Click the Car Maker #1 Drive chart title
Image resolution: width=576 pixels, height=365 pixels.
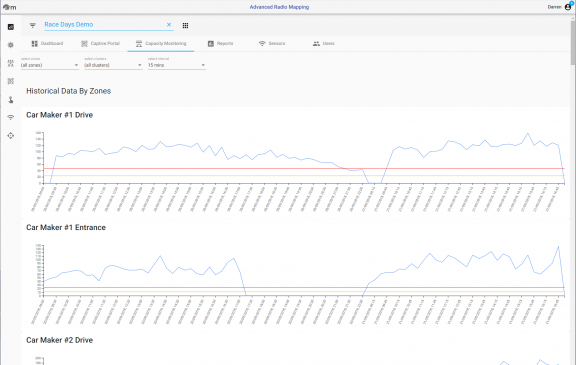60,115
